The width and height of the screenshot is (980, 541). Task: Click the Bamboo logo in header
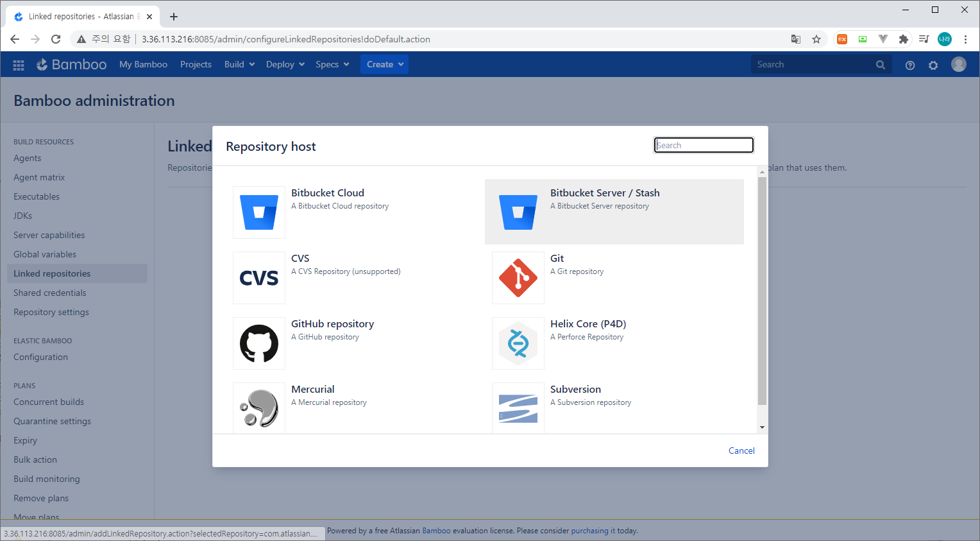(x=72, y=64)
